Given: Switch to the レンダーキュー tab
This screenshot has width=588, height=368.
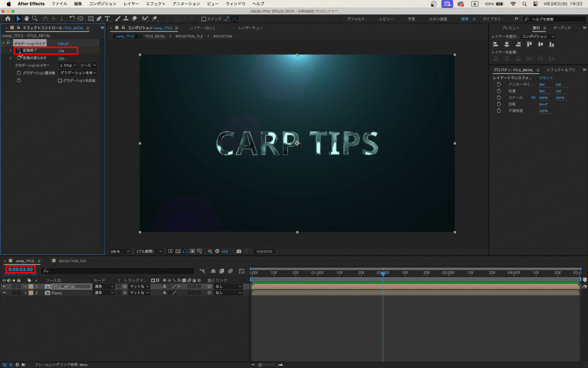Looking at the screenshot, I should pyautogui.click(x=250, y=28).
